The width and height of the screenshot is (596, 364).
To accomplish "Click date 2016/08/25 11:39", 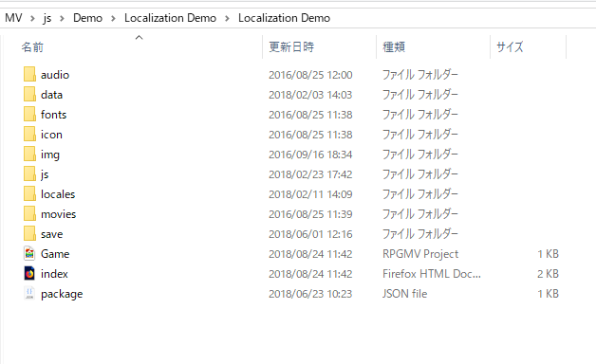I will coord(310,214).
